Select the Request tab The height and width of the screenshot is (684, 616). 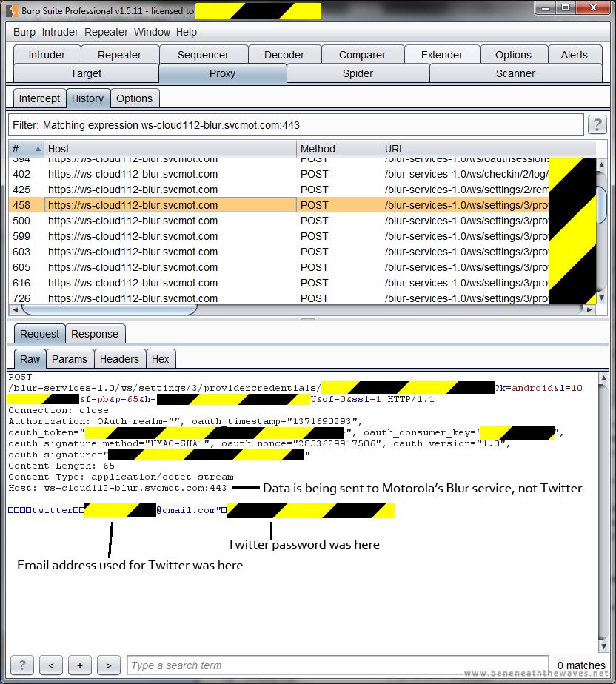click(x=39, y=334)
